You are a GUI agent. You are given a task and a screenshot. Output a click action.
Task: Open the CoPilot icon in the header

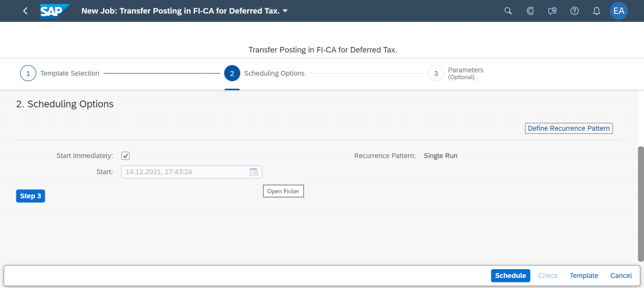(x=530, y=11)
